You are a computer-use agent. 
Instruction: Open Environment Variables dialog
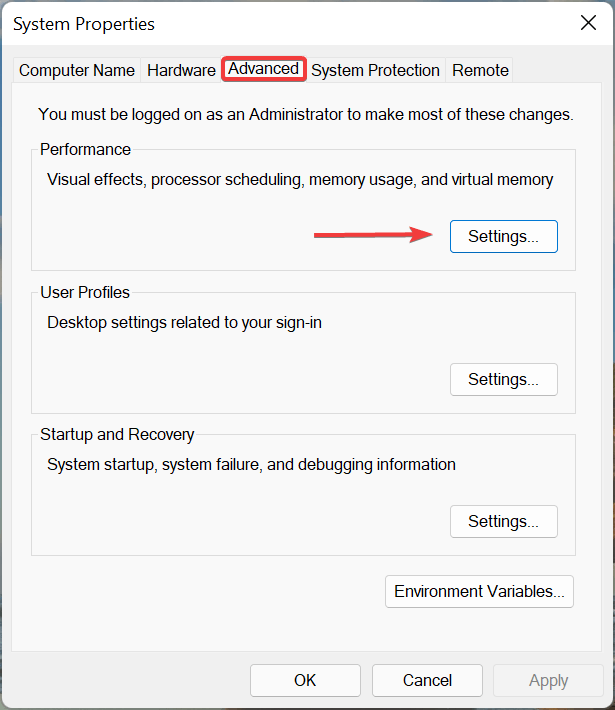pyautogui.click(x=479, y=591)
